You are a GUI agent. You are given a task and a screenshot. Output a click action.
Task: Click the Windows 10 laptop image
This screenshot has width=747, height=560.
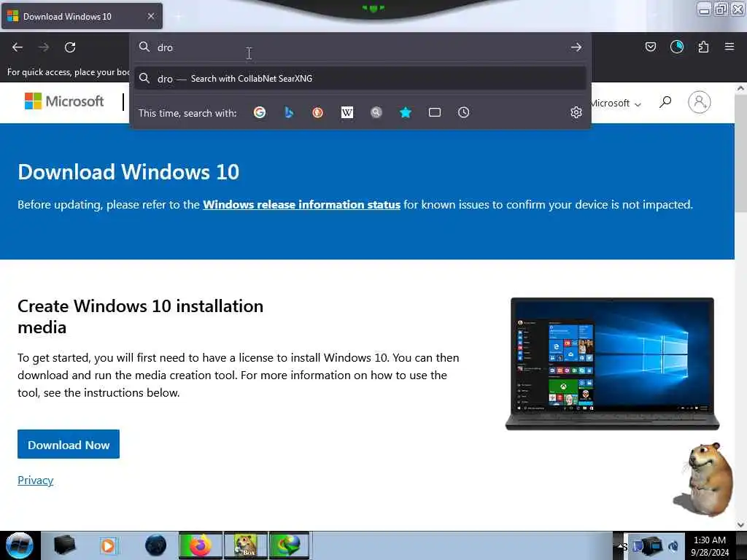(x=612, y=364)
